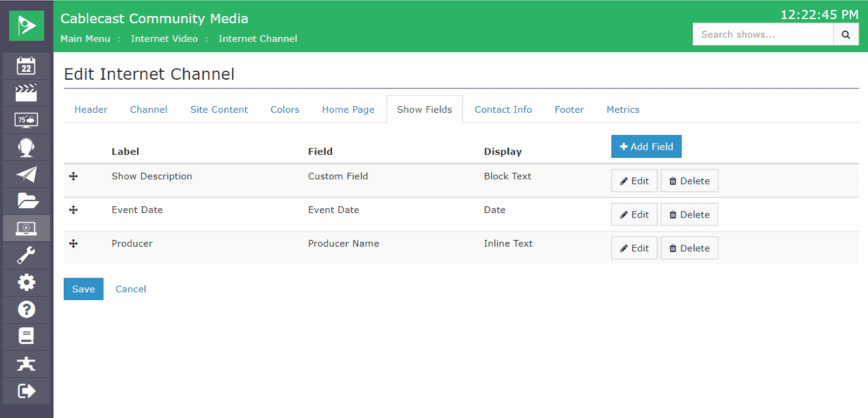868x418 pixels.
Task: Grab move handle for Show Description row
Action: click(73, 176)
